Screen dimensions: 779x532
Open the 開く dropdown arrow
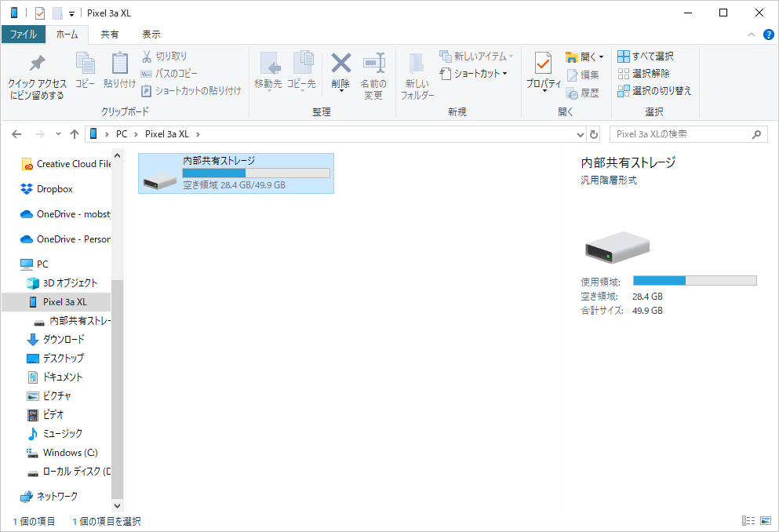(x=601, y=57)
